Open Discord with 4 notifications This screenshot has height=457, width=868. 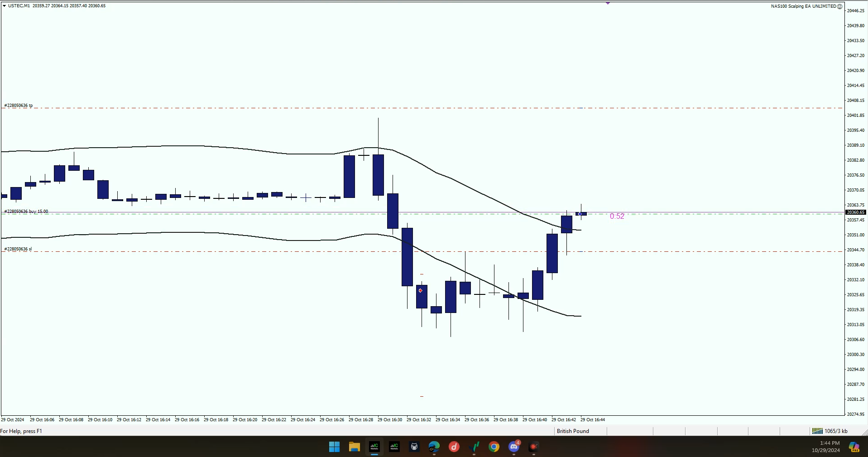coord(514,447)
